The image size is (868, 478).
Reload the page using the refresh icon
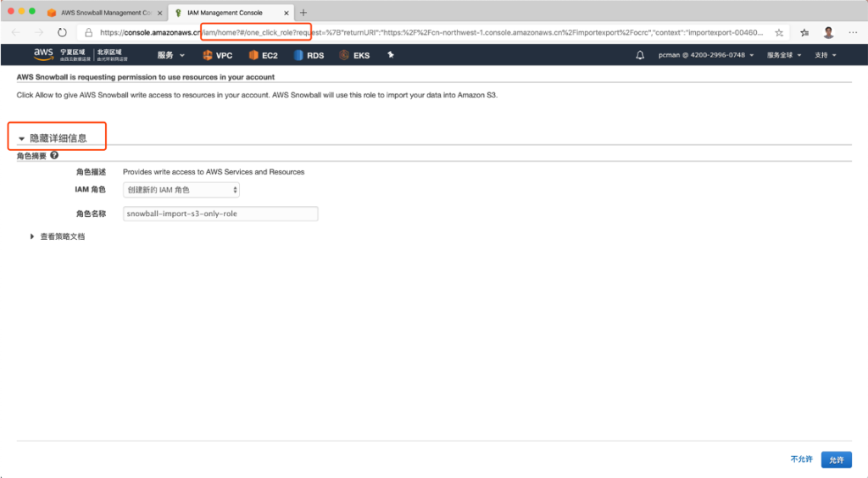tap(62, 32)
